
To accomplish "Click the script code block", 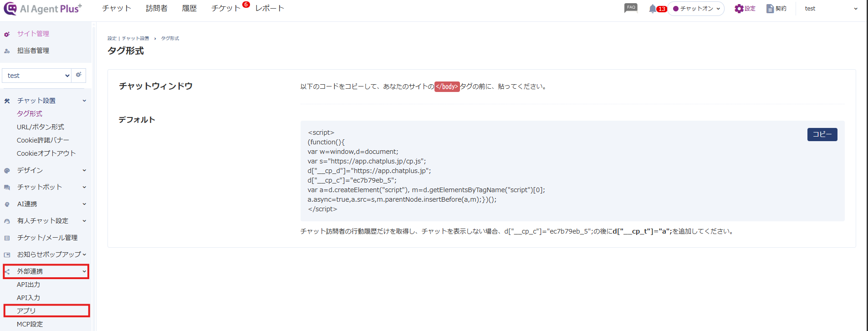I will pyautogui.click(x=572, y=171).
